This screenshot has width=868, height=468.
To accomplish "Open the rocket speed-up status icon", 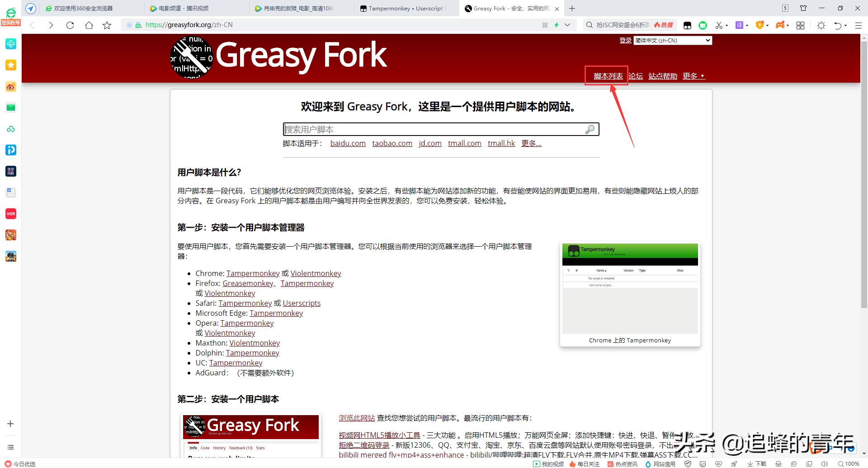I will pos(734,464).
